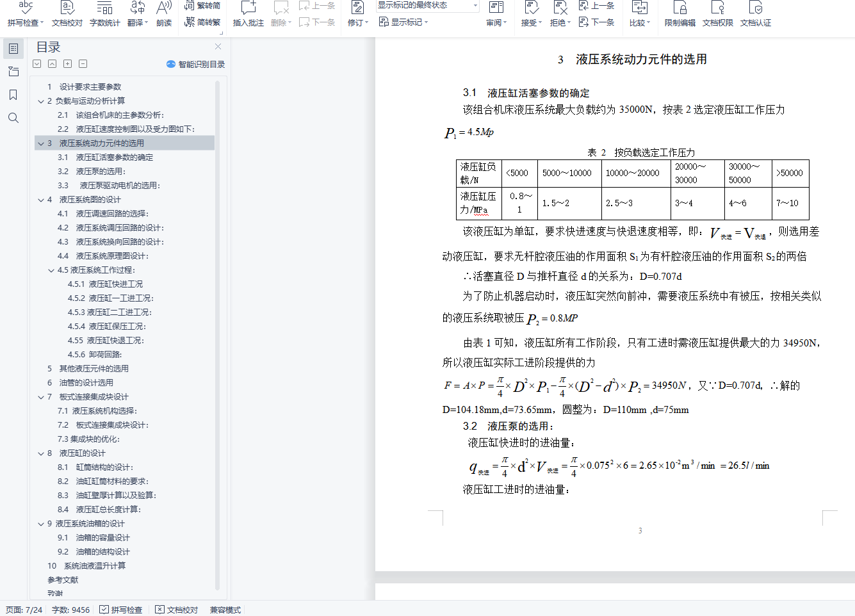Navigate to '6 油管的设计选用'
Image resolution: width=855 pixels, height=616 pixels.
[x=80, y=383]
